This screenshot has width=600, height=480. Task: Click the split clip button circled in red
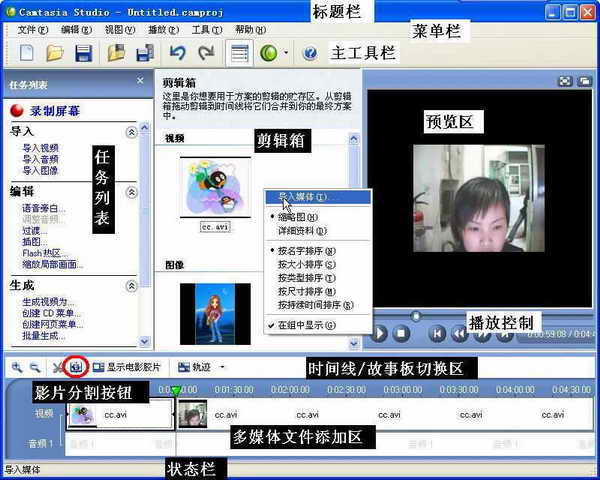(x=76, y=367)
